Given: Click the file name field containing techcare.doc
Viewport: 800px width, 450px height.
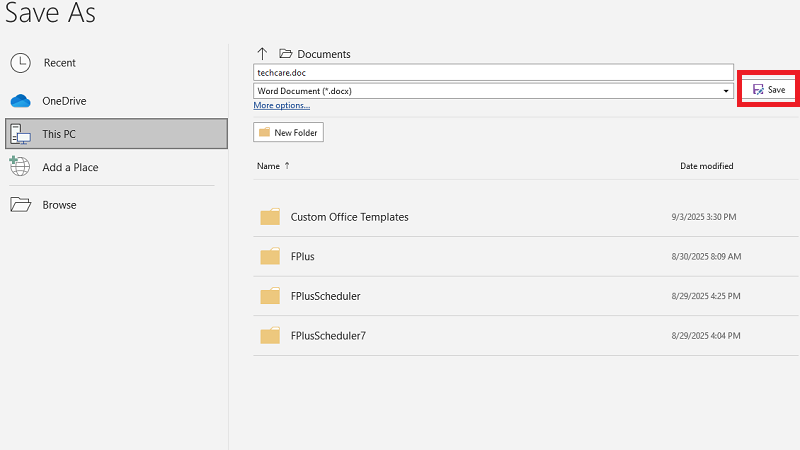Looking at the screenshot, I should (493, 72).
